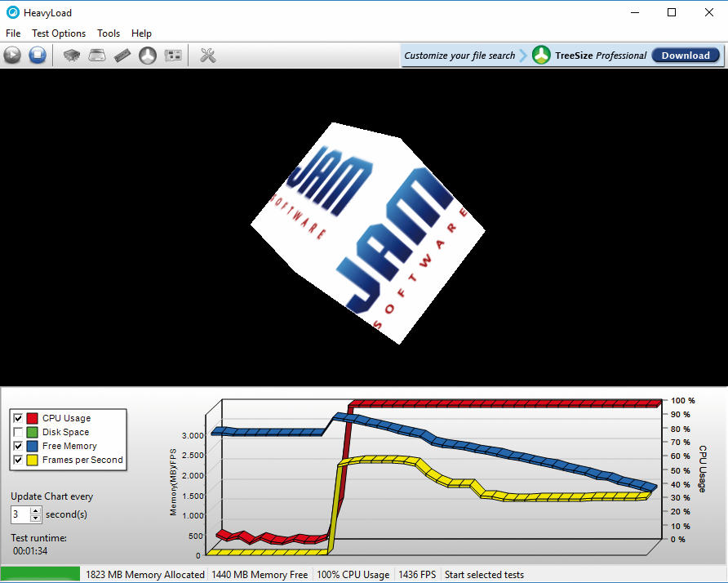Click the yellow Frames per Second color swatch

pos(32,460)
